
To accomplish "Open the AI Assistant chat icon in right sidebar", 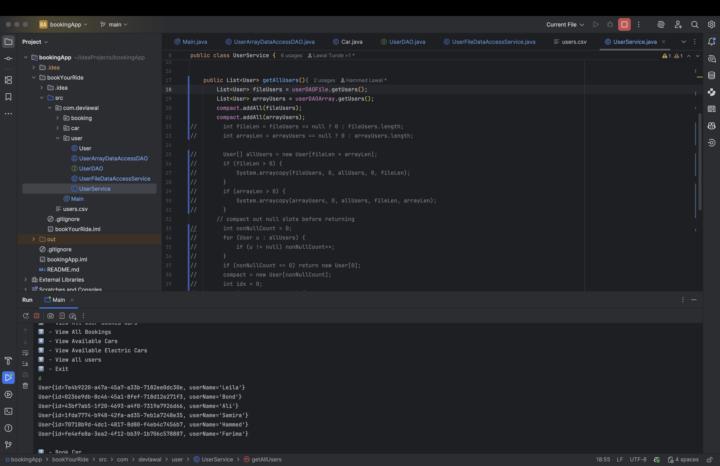I will click(711, 59).
